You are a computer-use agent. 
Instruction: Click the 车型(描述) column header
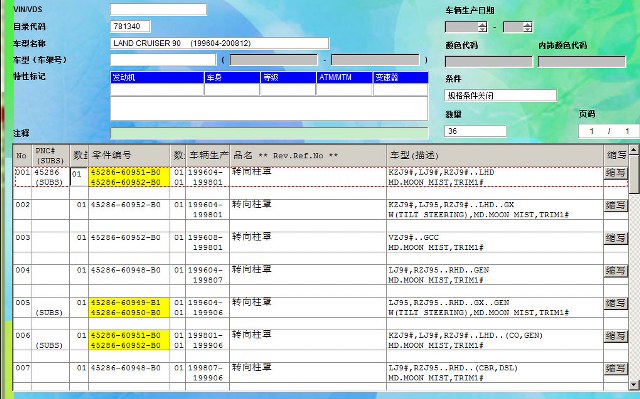coord(495,155)
